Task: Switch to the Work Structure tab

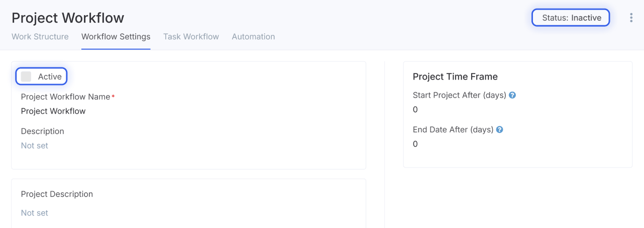Action: tap(40, 37)
